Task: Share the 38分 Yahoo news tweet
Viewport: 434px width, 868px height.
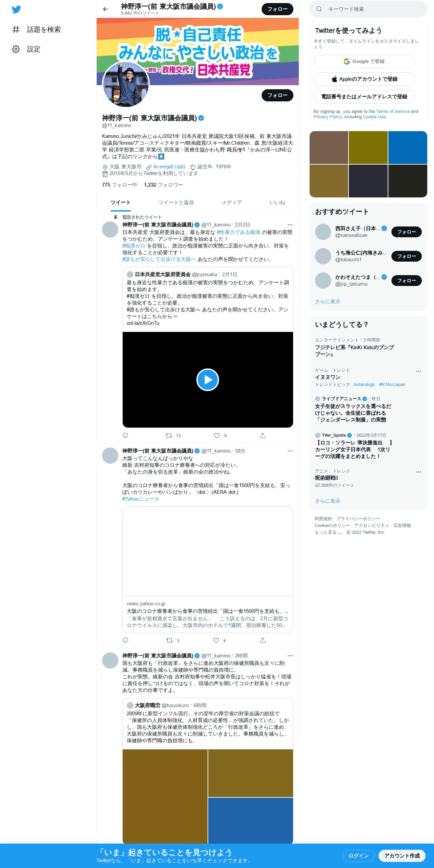Action: coord(263,640)
